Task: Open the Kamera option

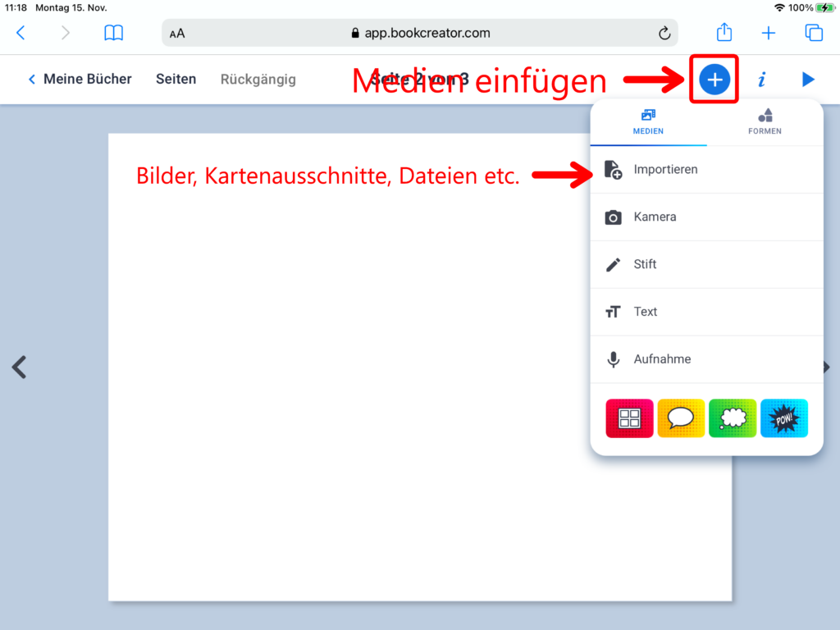Action: click(x=655, y=217)
